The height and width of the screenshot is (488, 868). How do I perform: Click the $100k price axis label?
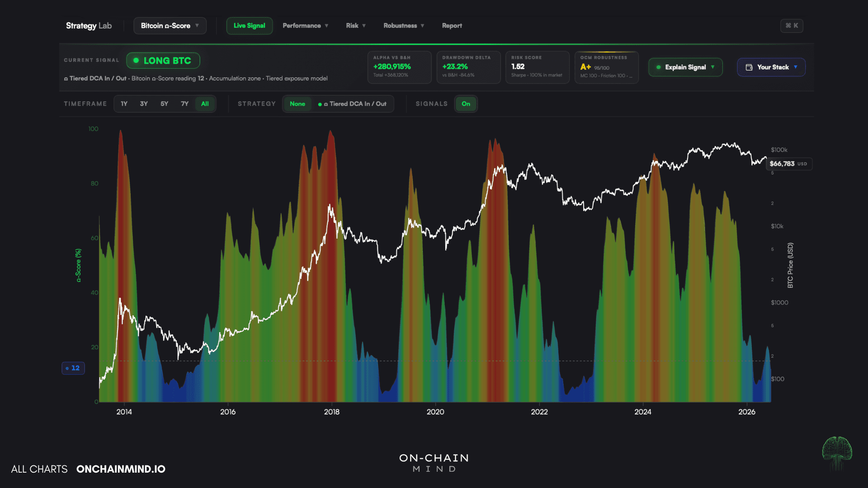coord(779,150)
